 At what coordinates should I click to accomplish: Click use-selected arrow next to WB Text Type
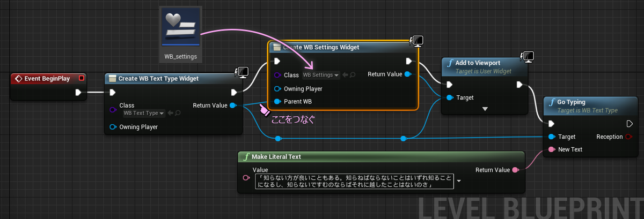click(170, 113)
